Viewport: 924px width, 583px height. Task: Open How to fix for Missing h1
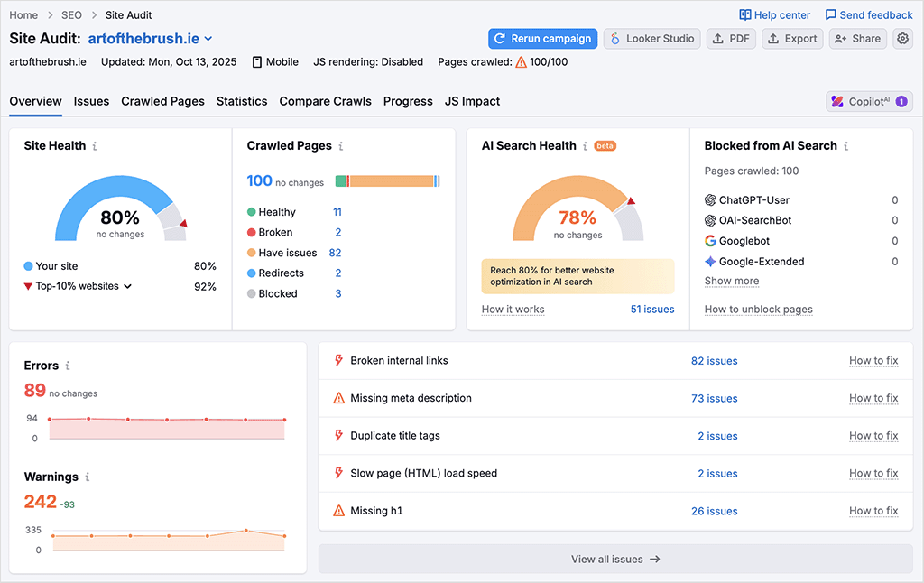(873, 511)
